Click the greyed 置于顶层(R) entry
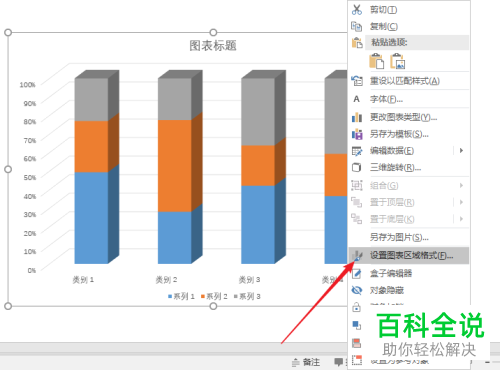The height and width of the screenshot is (370, 500). (x=392, y=202)
